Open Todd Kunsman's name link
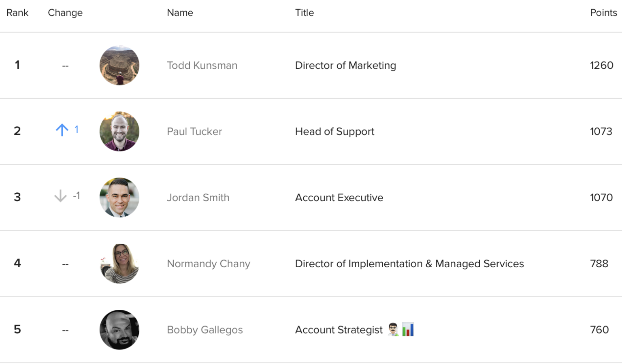 coord(202,65)
